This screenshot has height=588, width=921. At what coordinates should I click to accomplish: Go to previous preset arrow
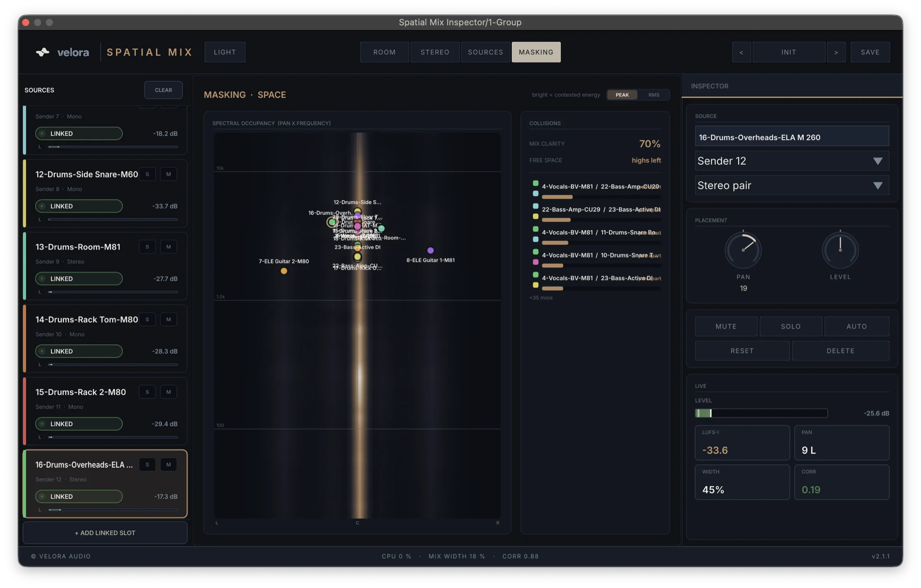(741, 52)
